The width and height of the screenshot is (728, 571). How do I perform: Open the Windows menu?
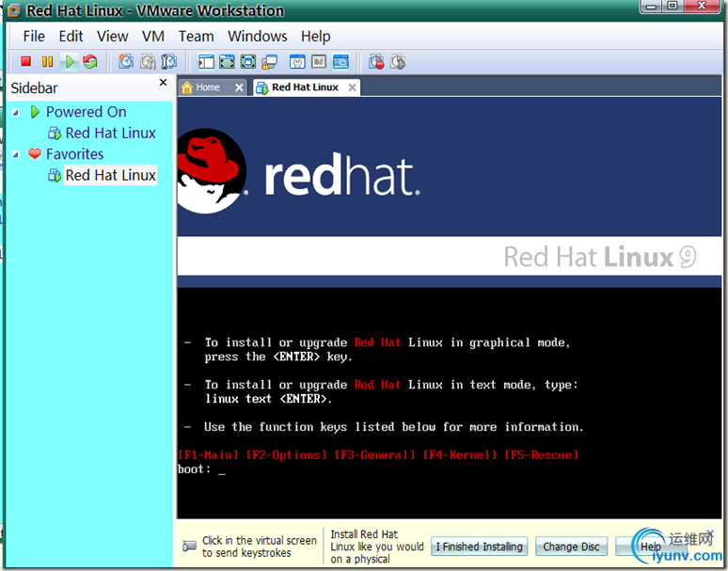257,36
